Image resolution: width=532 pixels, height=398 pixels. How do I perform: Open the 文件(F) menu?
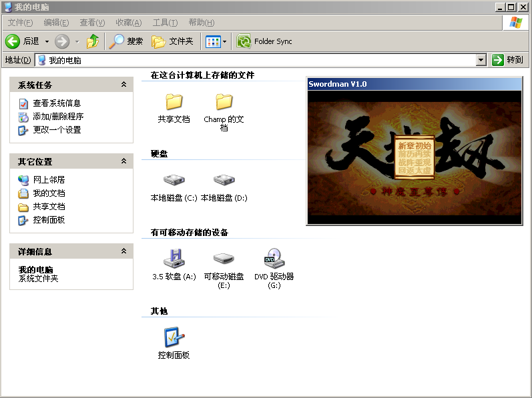click(20, 23)
